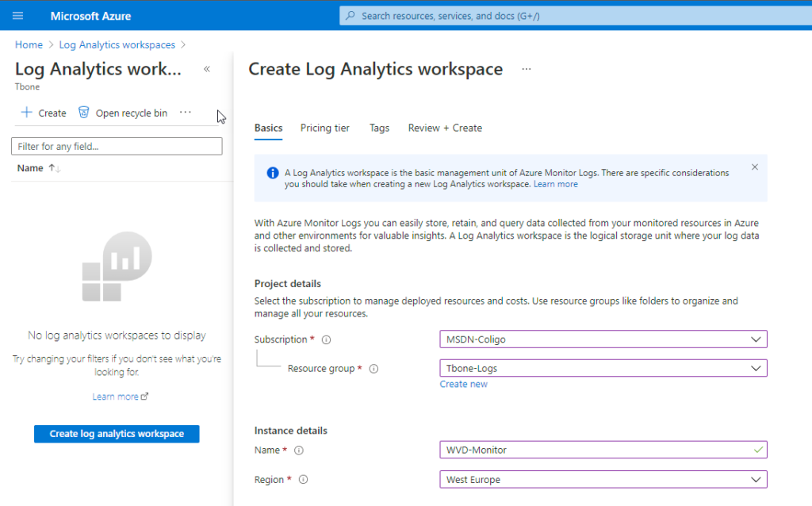The image size is (812, 506).
Task: Click the Tbone subtitle text
Action: [27, 86]
